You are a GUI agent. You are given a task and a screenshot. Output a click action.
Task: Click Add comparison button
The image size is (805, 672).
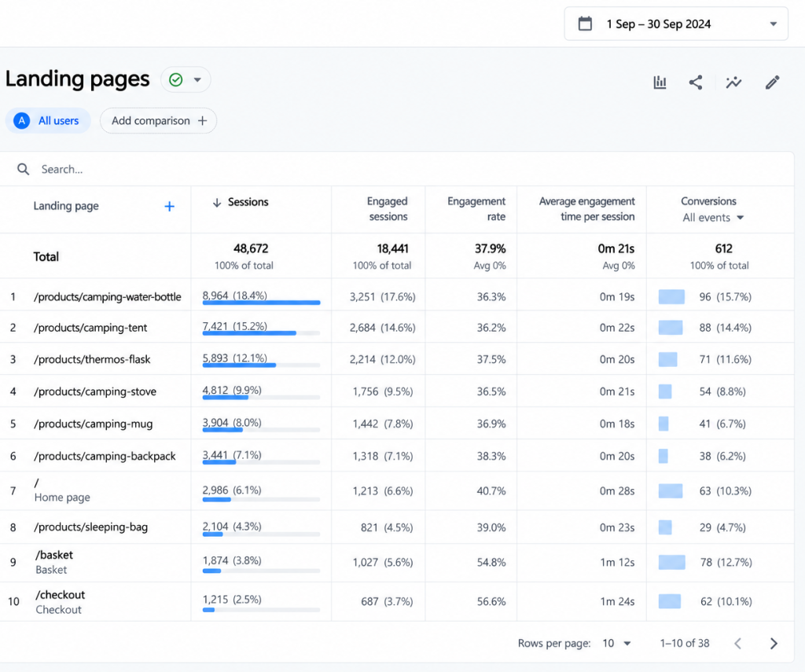pos(158,120)
